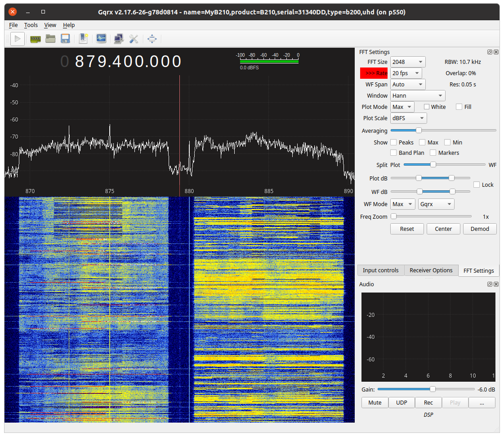Close the FFT Settings panel
The width and height of the screenshot is (504, 437).
[x=496, y=52]
